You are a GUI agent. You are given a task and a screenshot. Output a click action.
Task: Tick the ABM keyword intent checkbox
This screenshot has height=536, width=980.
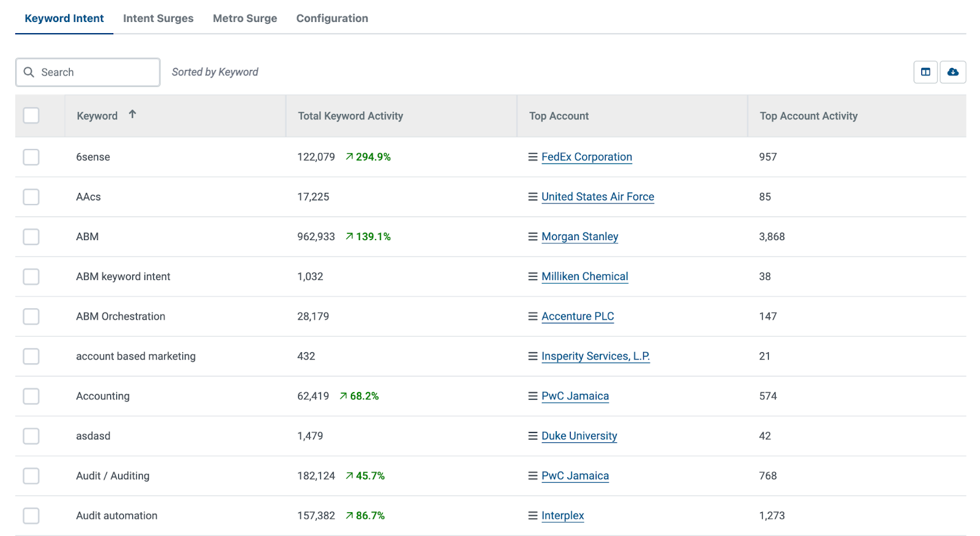click(x=31, y=276)
